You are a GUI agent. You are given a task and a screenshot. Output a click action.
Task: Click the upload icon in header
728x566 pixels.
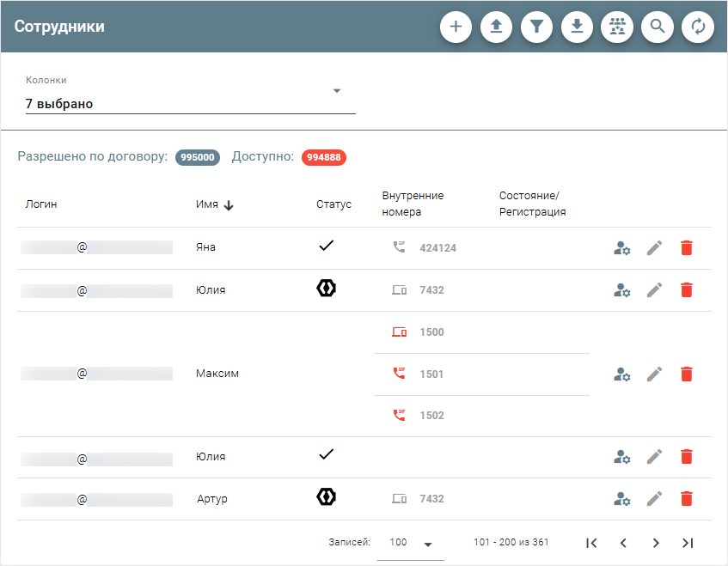[x=496, y=27]
